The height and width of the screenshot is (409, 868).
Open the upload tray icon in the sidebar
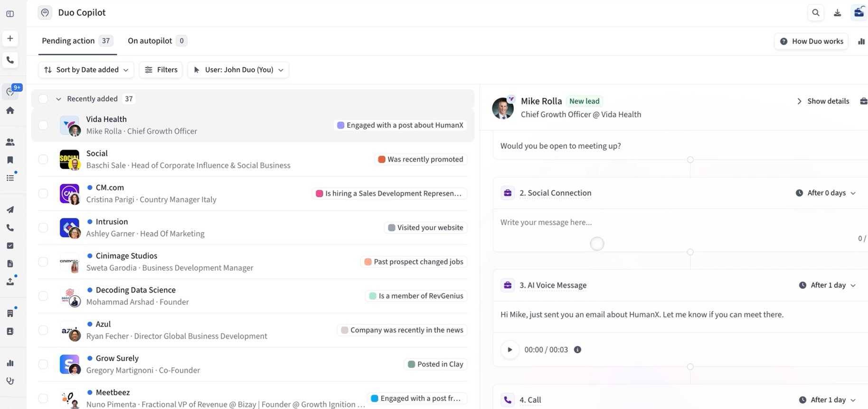tap(10, 281)
